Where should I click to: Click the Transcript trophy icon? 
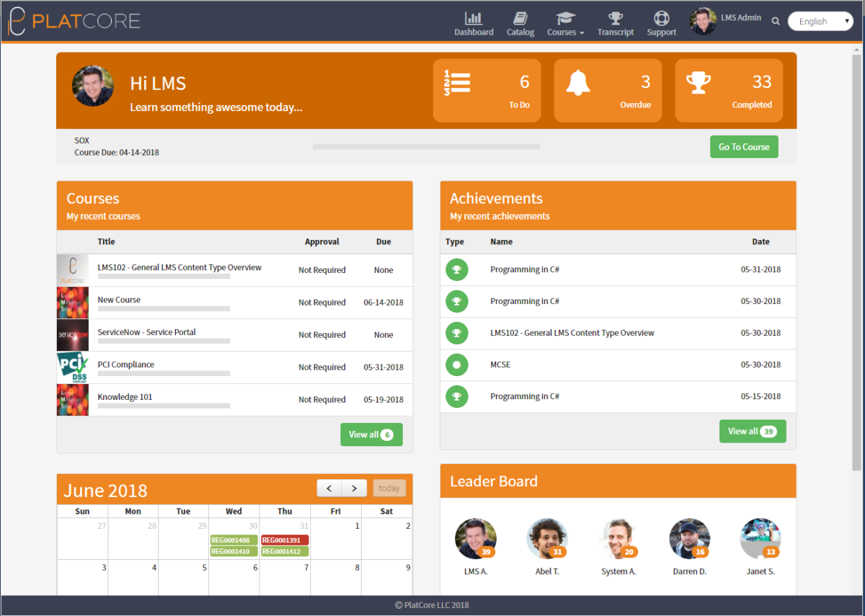pos(615,18)
